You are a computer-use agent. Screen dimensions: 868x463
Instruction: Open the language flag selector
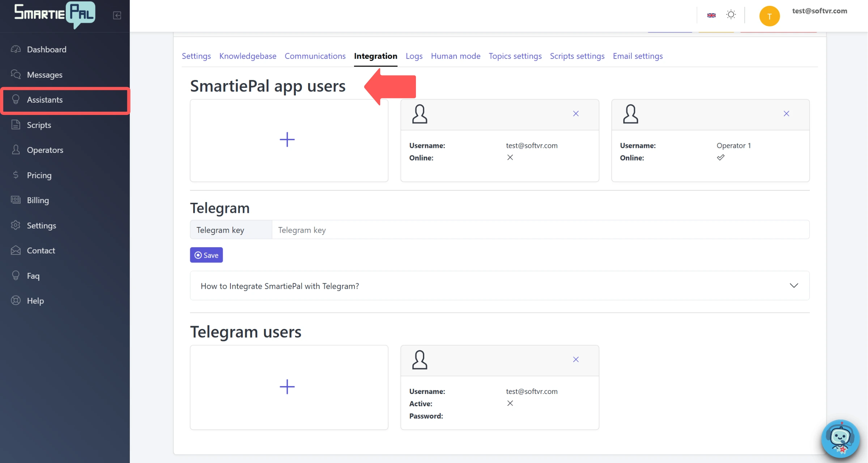711,15
